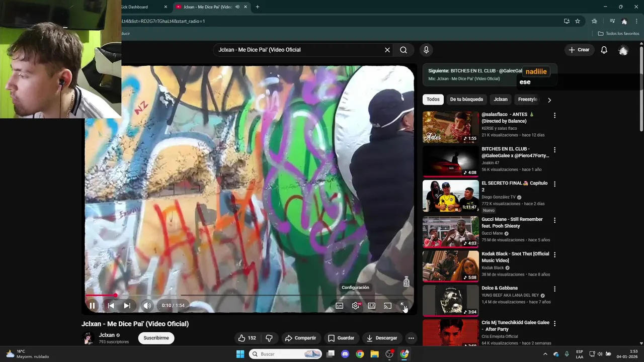Open browser media controls icon

pos(612,21)
